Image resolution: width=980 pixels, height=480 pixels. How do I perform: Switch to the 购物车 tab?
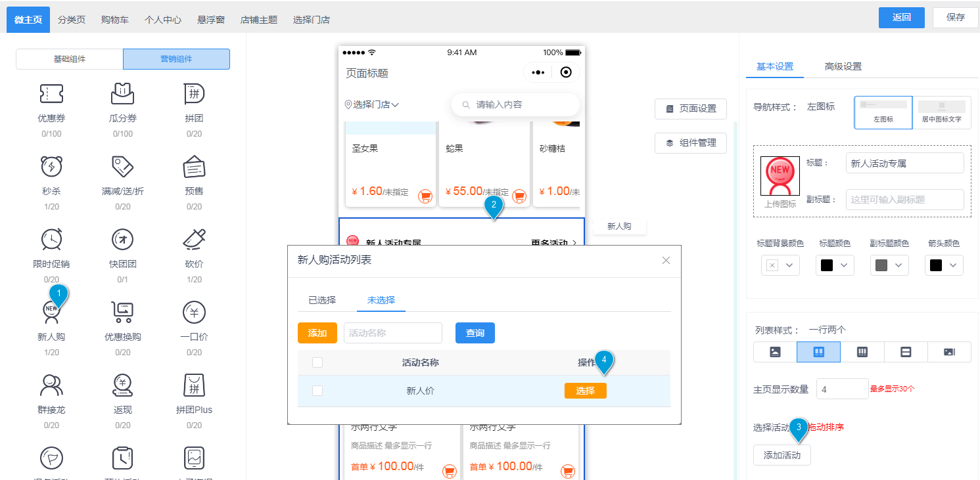[115, 20]
